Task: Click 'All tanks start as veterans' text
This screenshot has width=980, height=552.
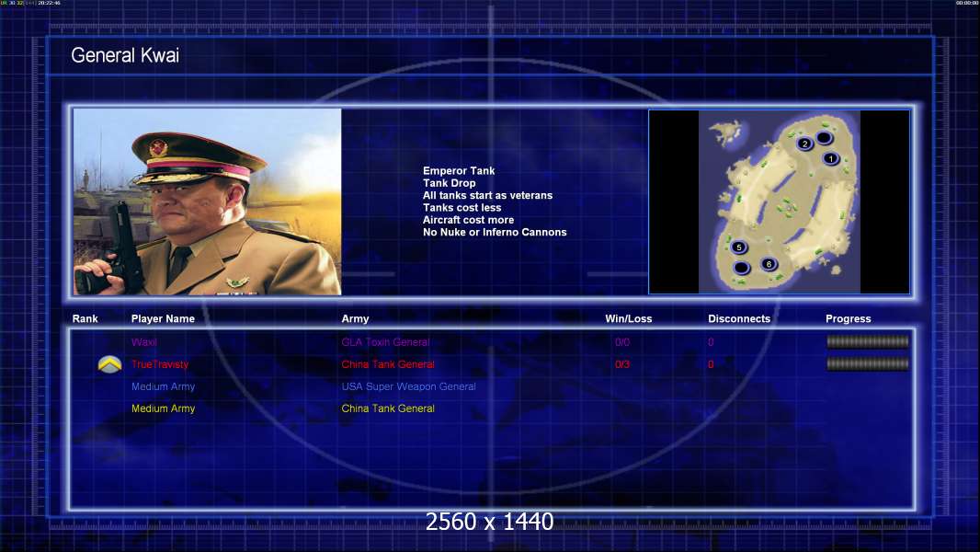Action: pyautogui.click(x=487, y=195)
